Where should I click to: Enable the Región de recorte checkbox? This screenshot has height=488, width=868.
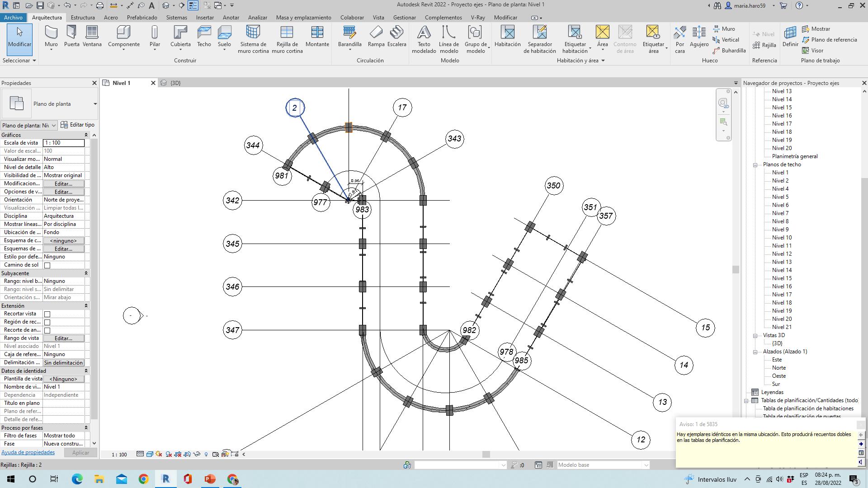pos(47,322)
